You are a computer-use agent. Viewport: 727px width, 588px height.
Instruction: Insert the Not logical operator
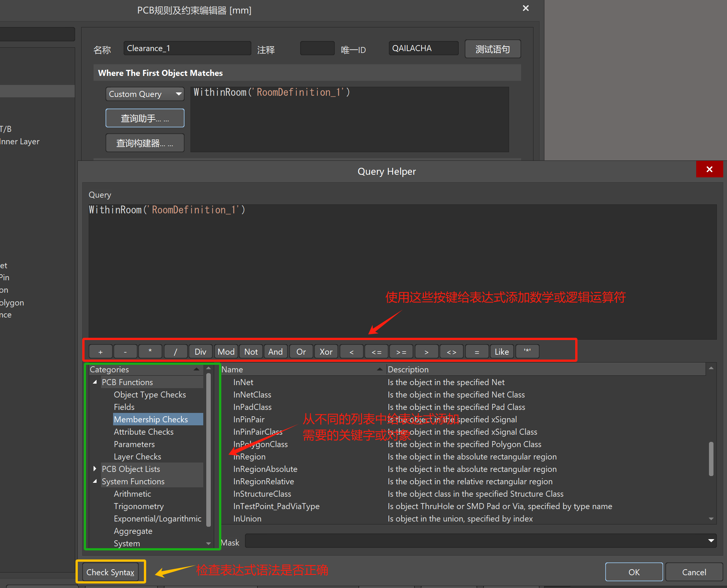pyautogui.click(x=251, y=352)
